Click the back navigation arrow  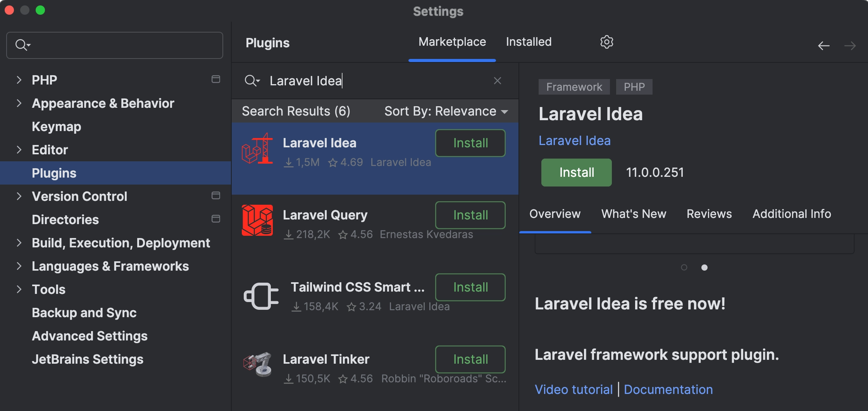pos(823,46)
